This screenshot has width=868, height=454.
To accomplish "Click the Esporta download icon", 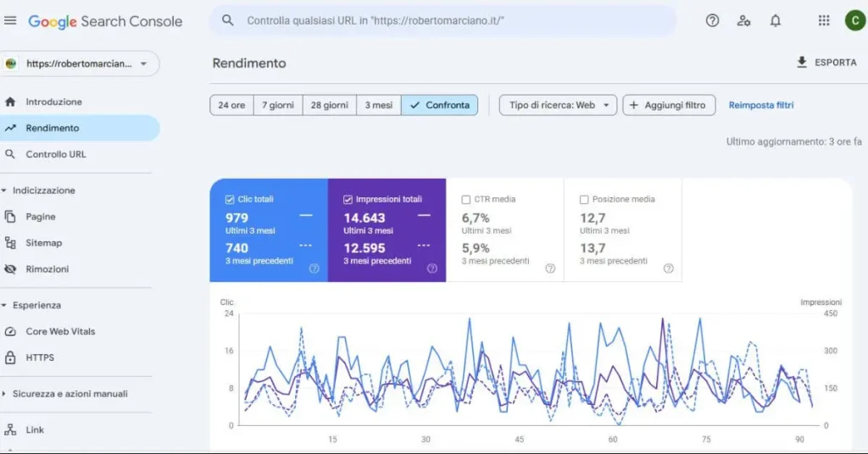I will [802, 63].
